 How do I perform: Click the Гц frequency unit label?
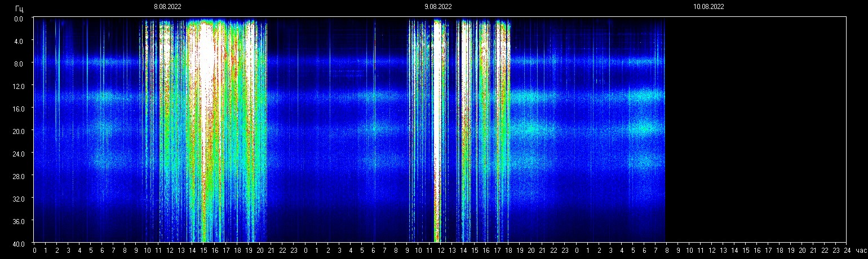19,8
